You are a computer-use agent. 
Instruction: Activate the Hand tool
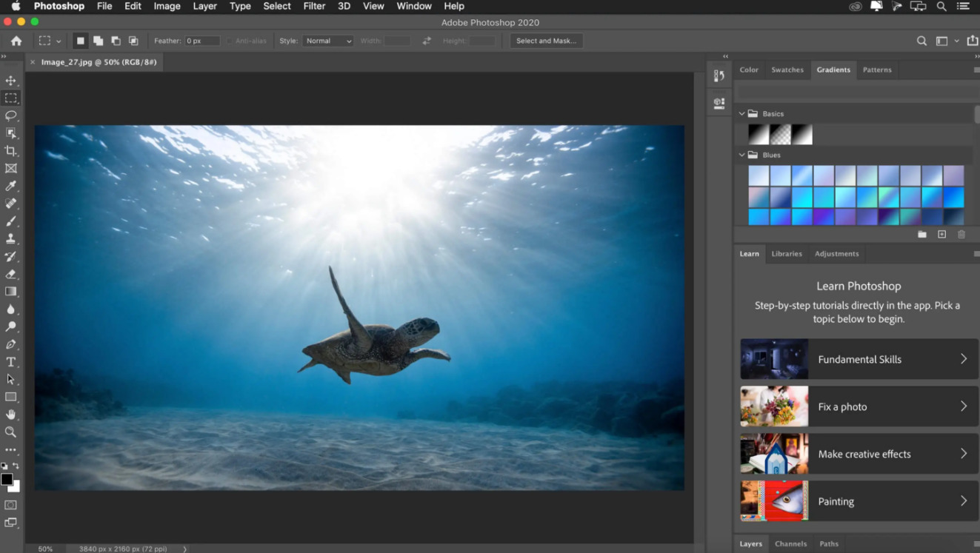pos(10,415)
